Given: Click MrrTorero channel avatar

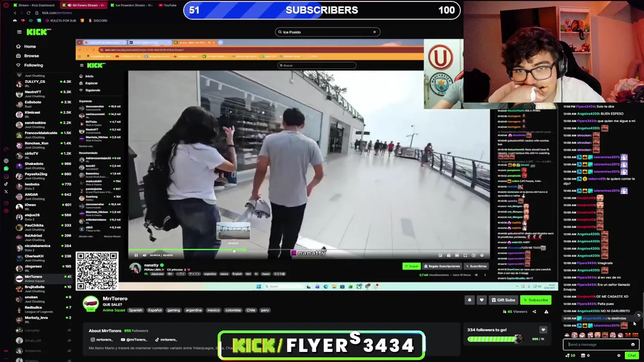Looking at the screenshot, I should tap(91, 304).
